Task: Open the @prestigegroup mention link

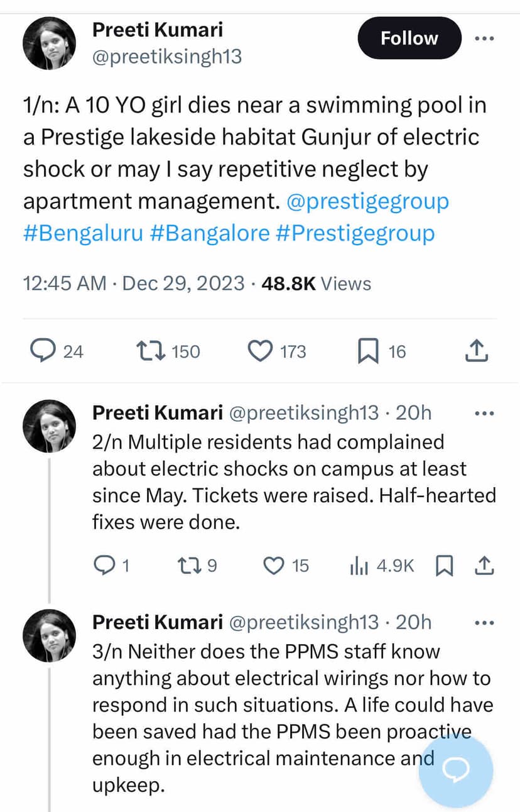Action: pyautogui.click(x=367, y=202)
